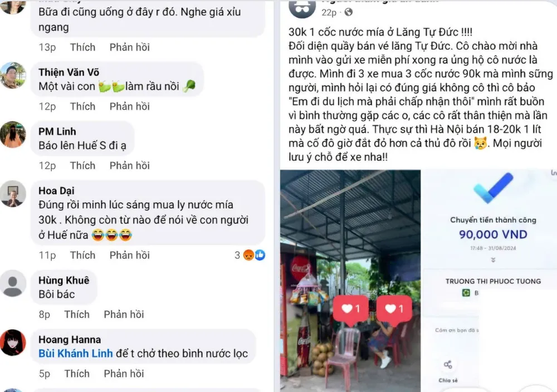557x392 pixels.
Task: Click the angry reaction icon on Hoa Dại's comment
Action: click(x=248, y=255)
